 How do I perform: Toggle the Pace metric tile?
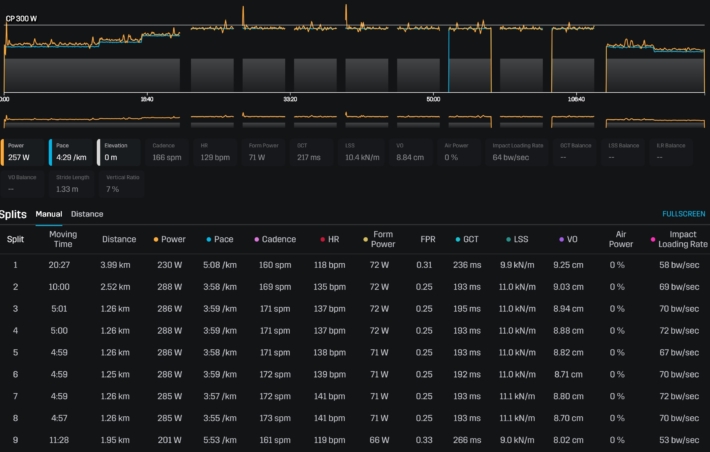coord(72,151)
